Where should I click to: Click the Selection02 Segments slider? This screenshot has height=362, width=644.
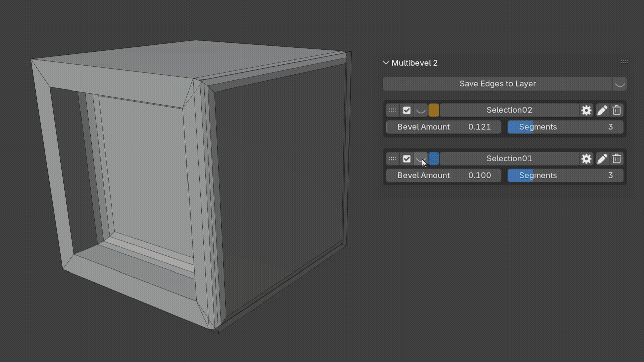click(566, 127)
